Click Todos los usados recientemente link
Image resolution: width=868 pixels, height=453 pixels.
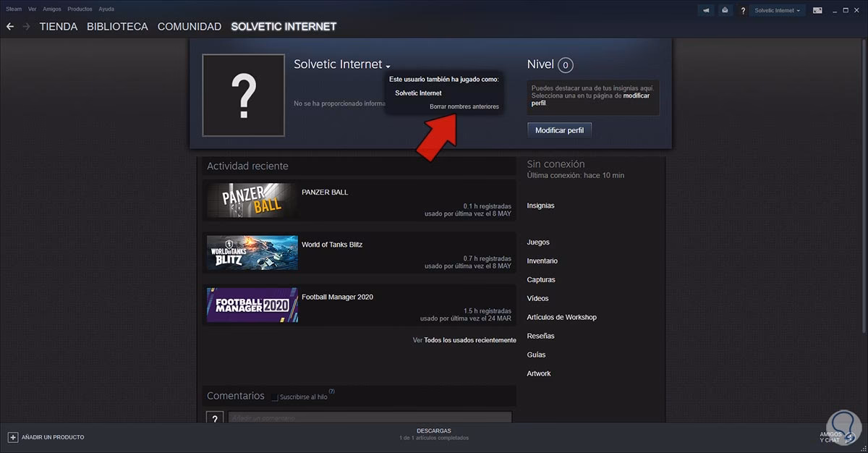[x=470, y=340]
